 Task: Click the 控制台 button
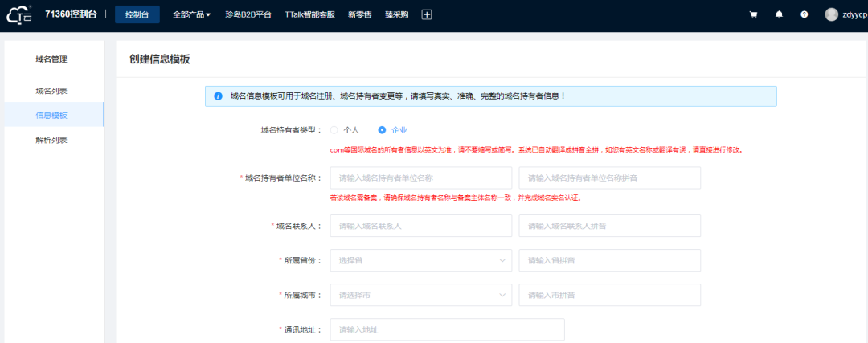click(x=137, y=14)
